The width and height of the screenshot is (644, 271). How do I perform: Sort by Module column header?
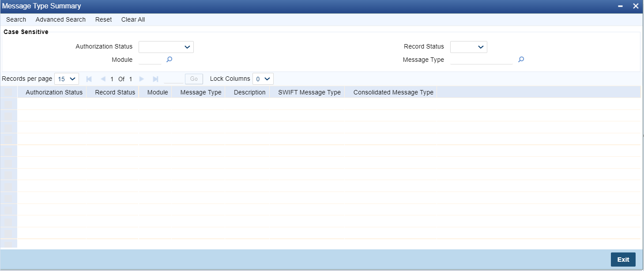tap(158, 92)
